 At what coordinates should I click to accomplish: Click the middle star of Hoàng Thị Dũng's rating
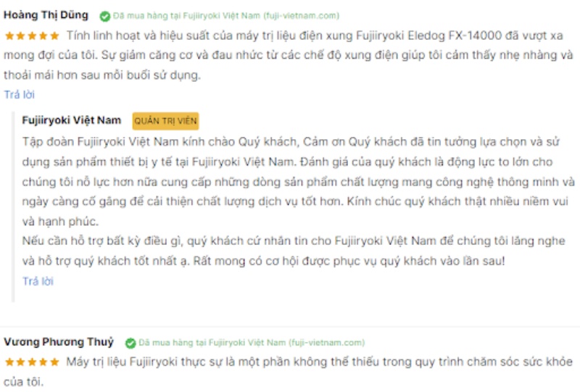(32, 36)
